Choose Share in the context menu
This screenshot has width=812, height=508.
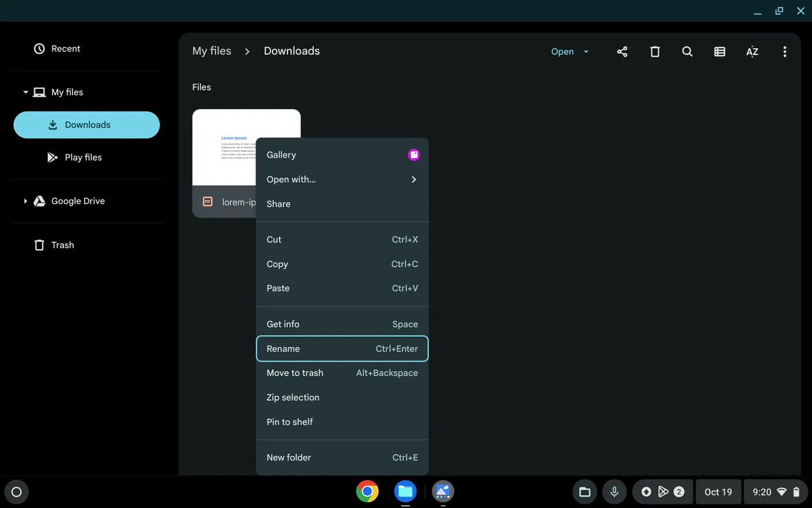click(342, 204)
